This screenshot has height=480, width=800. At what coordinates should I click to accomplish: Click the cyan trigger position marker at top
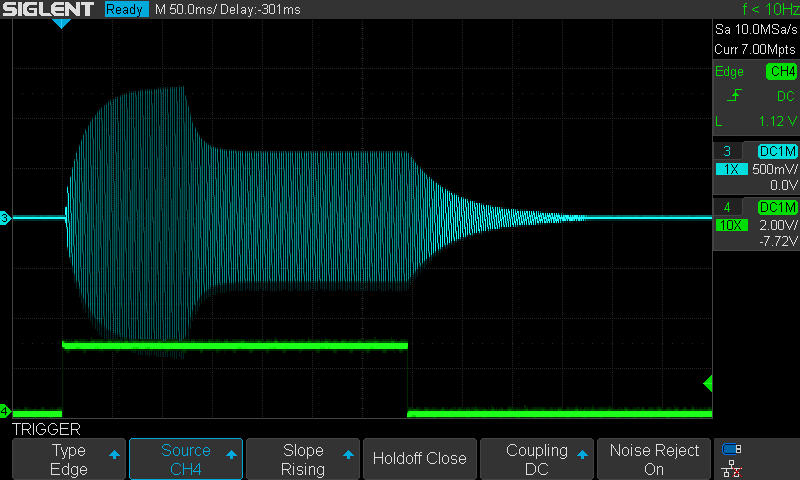(61, 23)
